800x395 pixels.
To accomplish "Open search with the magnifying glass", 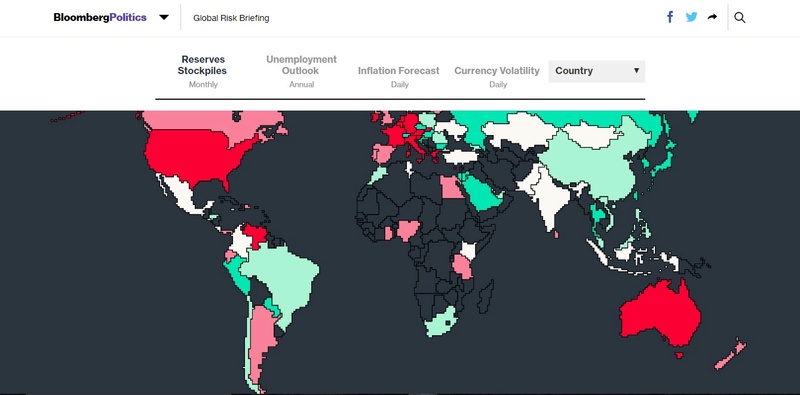I will coord(740,17).
